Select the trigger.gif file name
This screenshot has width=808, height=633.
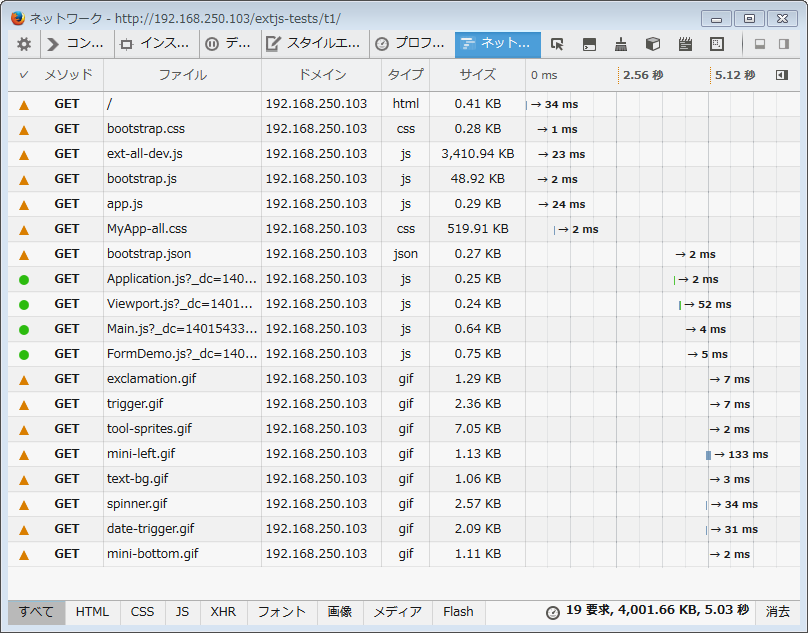point(135,404)
